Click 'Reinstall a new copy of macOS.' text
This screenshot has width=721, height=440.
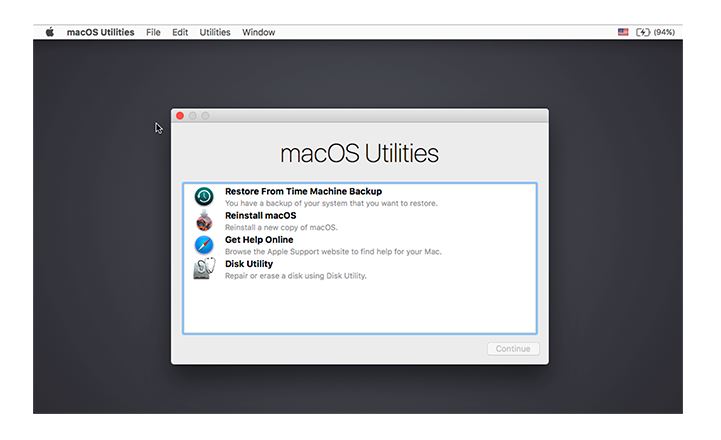tap(281, 227)
